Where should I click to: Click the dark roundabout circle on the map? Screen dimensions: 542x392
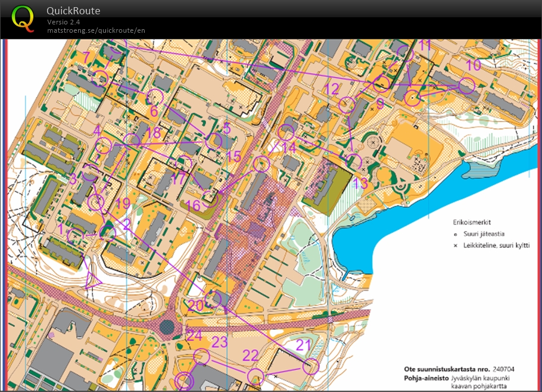[x=167, y=326]
